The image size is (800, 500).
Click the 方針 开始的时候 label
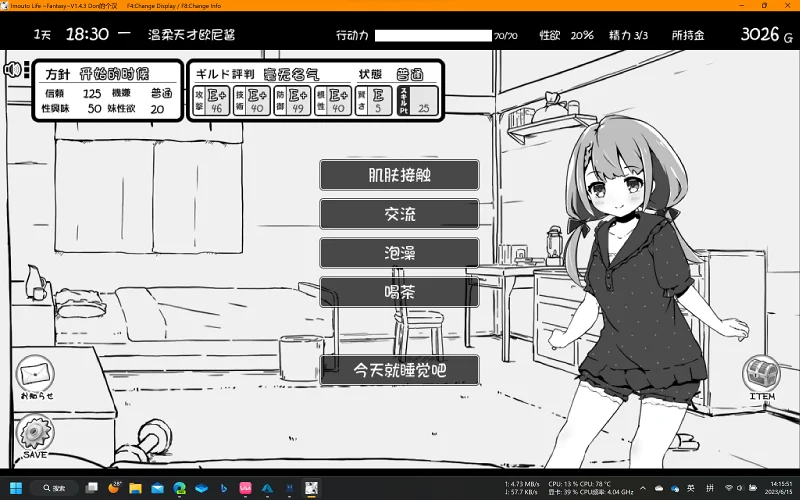(x=97, y=73)
